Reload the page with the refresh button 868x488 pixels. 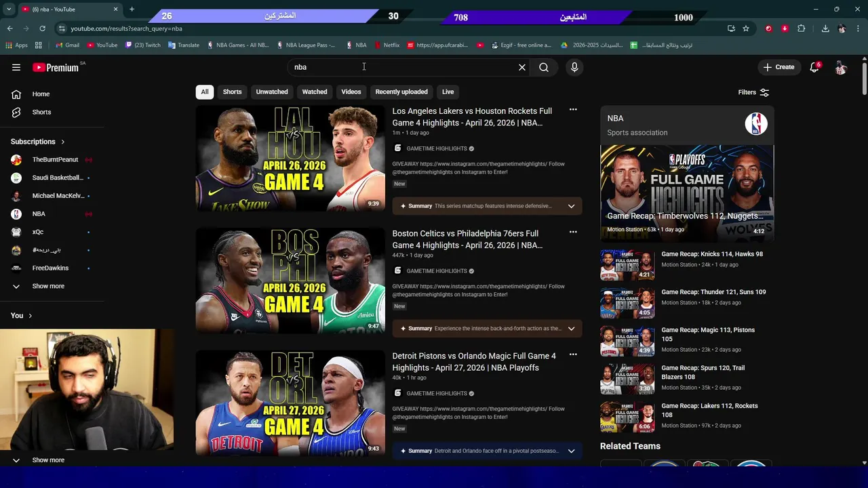(42, 28)
